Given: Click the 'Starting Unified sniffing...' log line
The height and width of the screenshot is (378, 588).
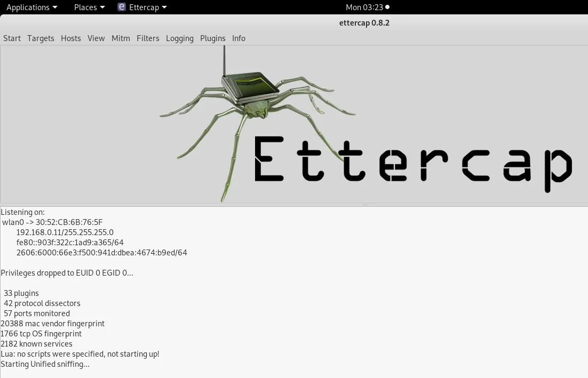Looking at the screenshot, I should pyautogui.click(x=45, y=364).
